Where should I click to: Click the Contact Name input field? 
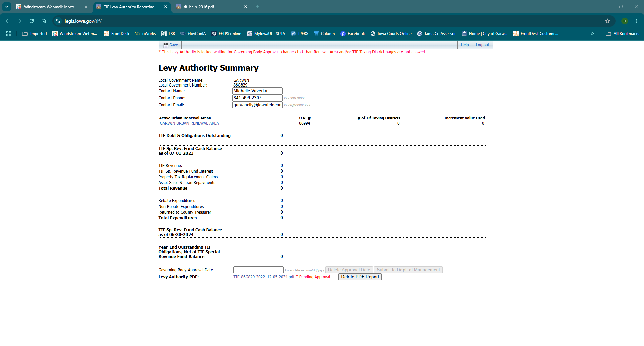coord(257,91)
